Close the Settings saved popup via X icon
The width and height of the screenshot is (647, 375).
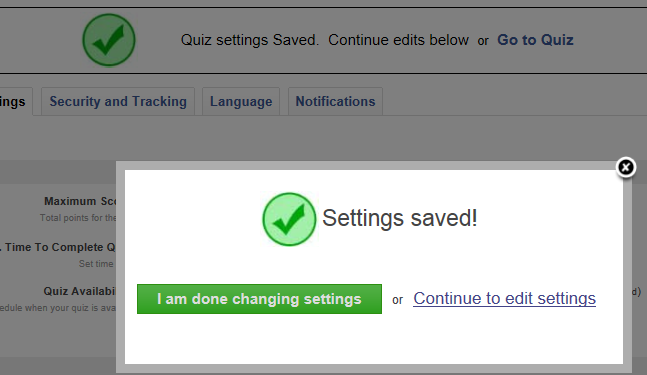tap(626, 167)
